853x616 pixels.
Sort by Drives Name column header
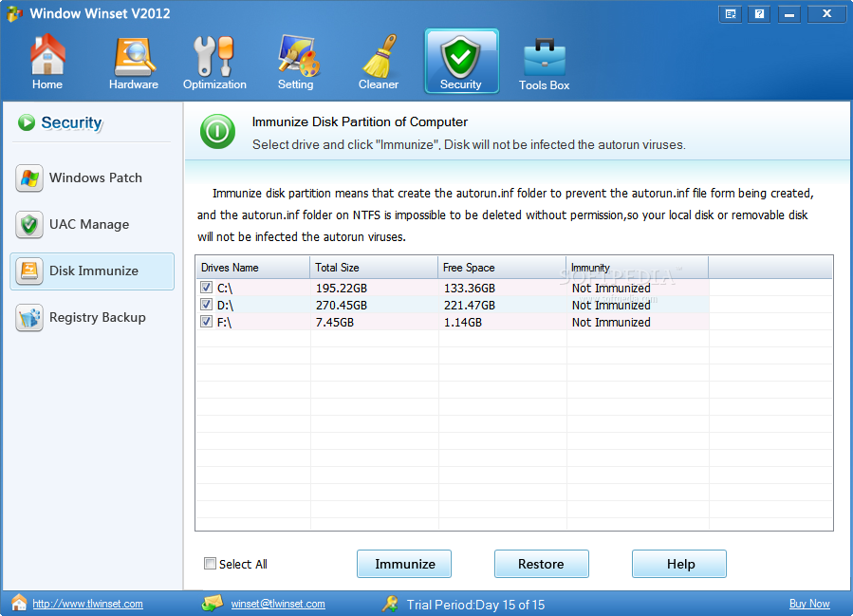[253, 268]
